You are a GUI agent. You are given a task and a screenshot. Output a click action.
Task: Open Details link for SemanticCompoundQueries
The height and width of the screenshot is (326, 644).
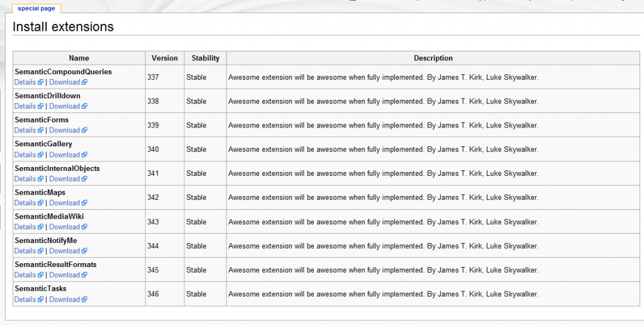(x=29, y=82)
